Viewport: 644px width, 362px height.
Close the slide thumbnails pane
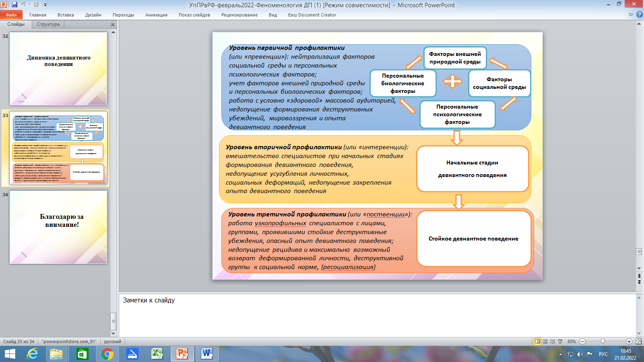pos(113,25)
